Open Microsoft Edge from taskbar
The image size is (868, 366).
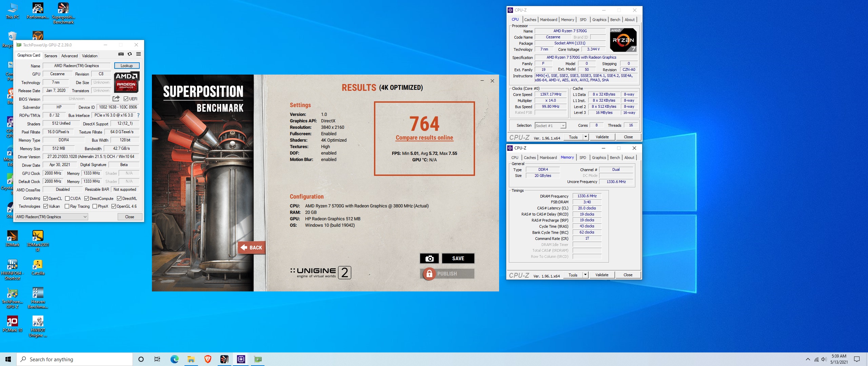(x=174, y=359)
